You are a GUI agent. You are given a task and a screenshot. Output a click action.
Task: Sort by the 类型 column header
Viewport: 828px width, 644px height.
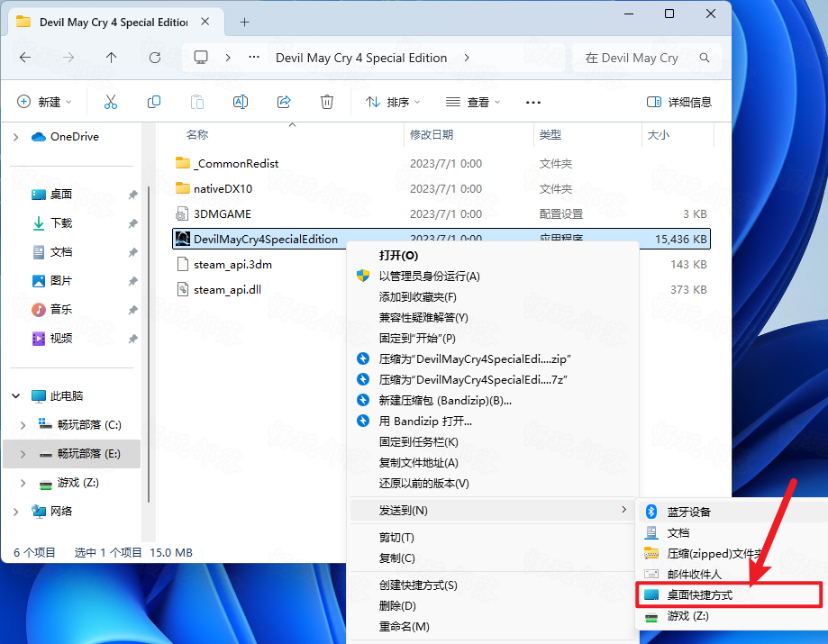550,135
